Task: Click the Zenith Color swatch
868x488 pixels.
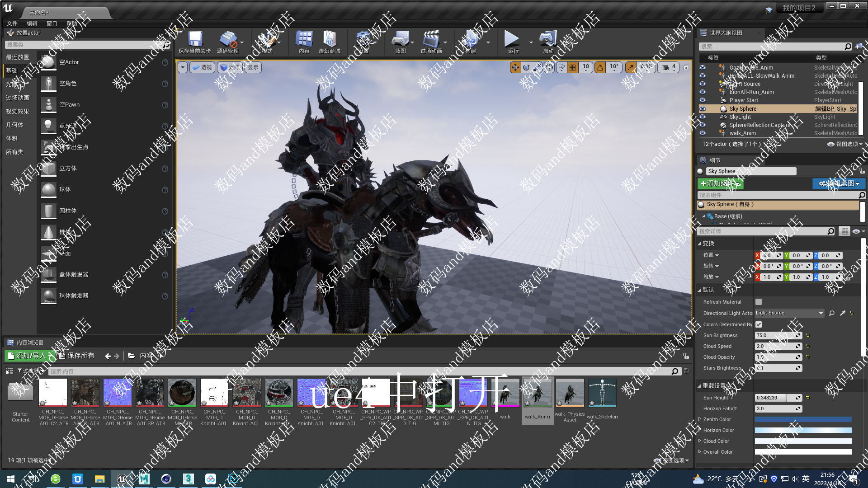Action: click(803, 419)
